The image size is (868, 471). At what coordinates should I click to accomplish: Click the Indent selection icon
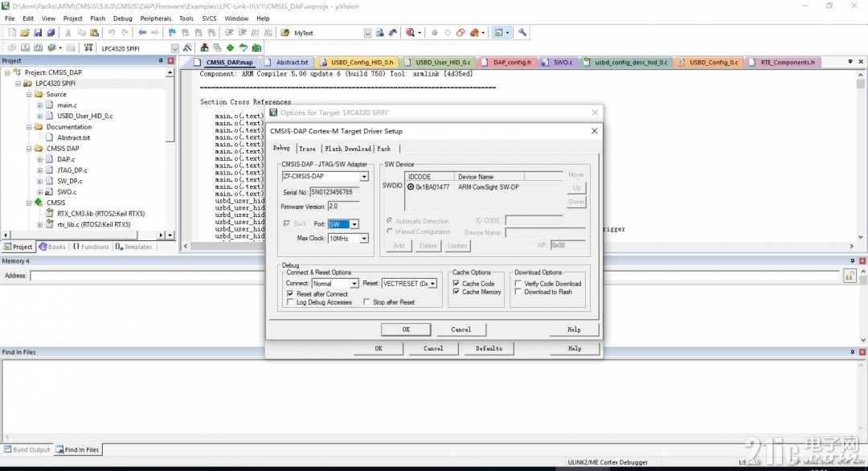[x=229, y=33]
